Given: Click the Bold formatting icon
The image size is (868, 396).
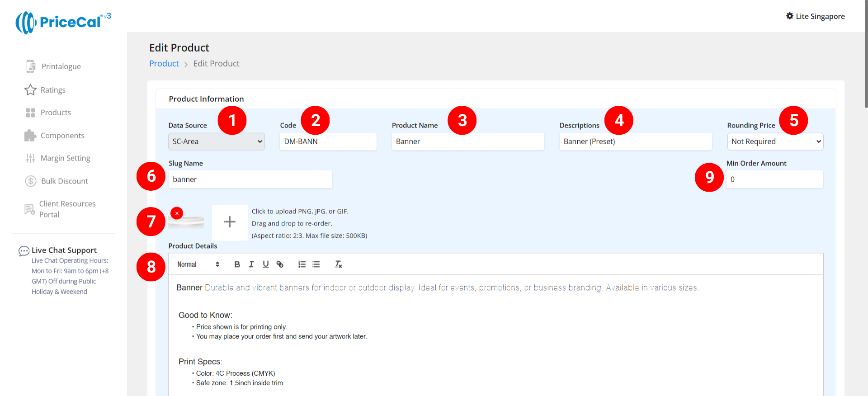Looking at the screenshot, I should pyautogui.click(x=237, y=264).
